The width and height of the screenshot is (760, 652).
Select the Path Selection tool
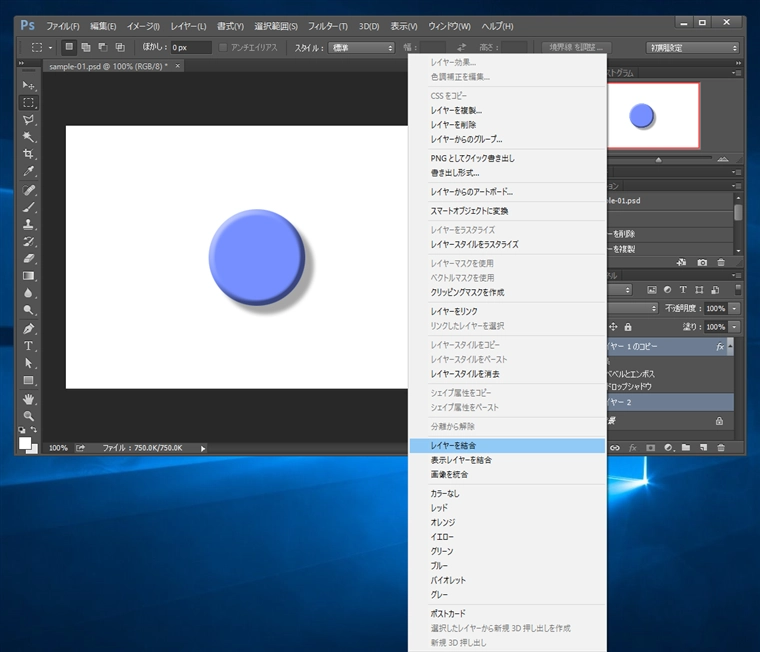click(28, 363)
